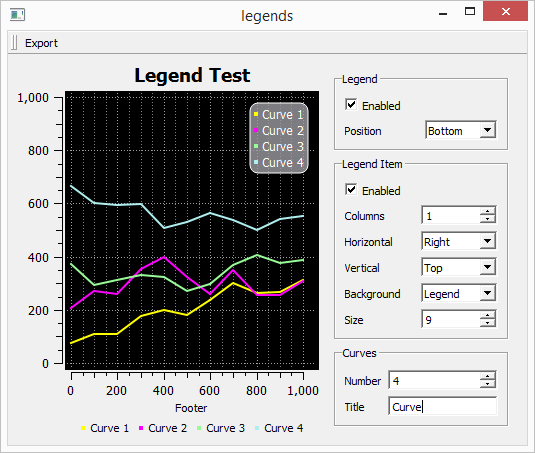Increase curve Number with up arrow
This screenshot has width=535, height=453.
(x=487, y=376)
